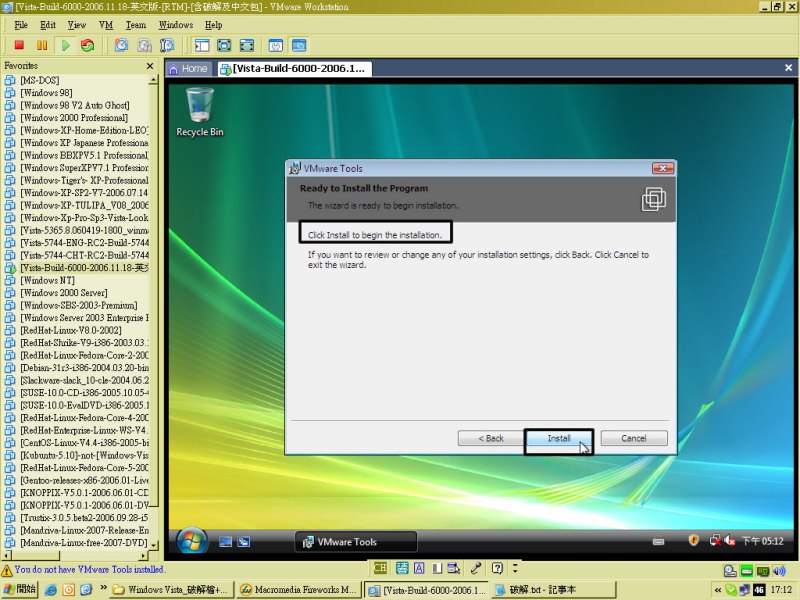
Task: Click the red Power Off toolbar icon
Action: pyautogui.click(x=19, y=45)
